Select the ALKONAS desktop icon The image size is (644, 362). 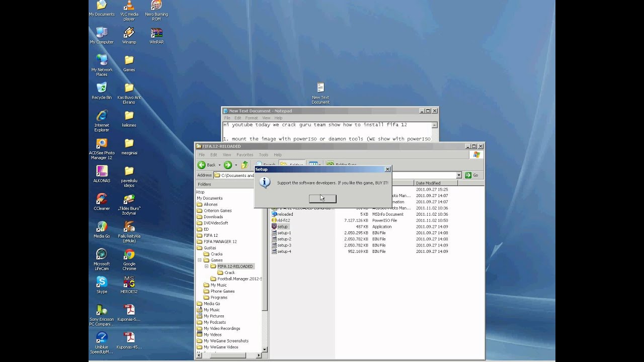tap(102, 174)
